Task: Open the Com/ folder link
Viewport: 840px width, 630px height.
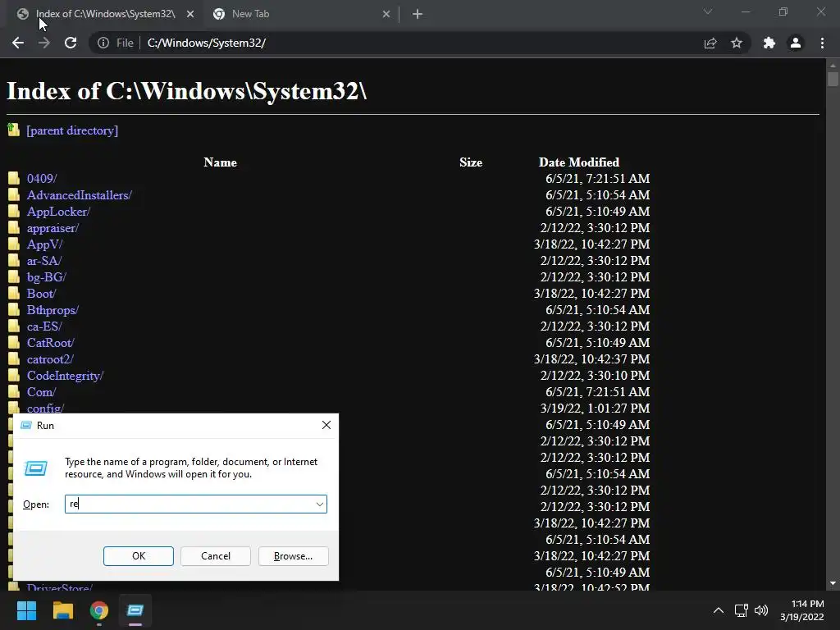Action: [x=41, y=392]
